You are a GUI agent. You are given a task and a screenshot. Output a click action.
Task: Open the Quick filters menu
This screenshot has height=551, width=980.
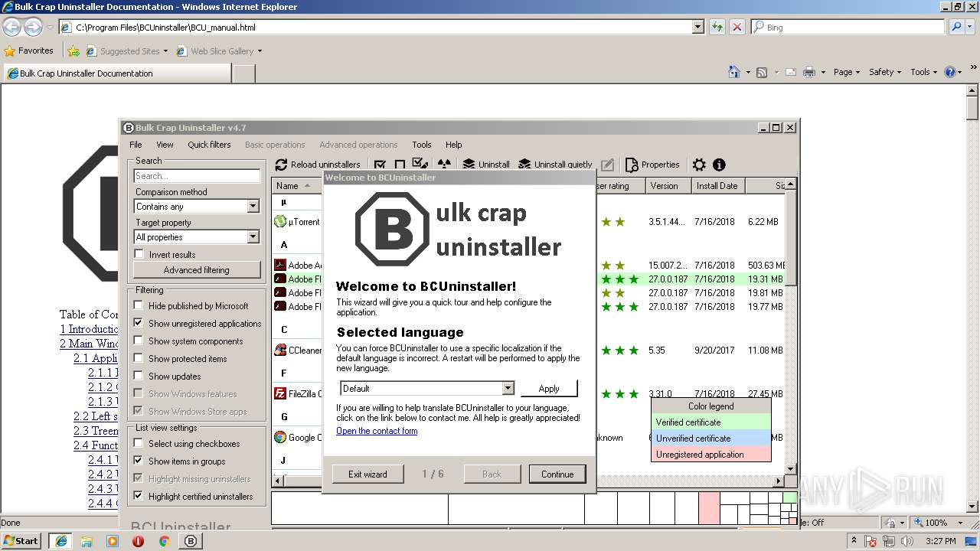tap(209, 145)
